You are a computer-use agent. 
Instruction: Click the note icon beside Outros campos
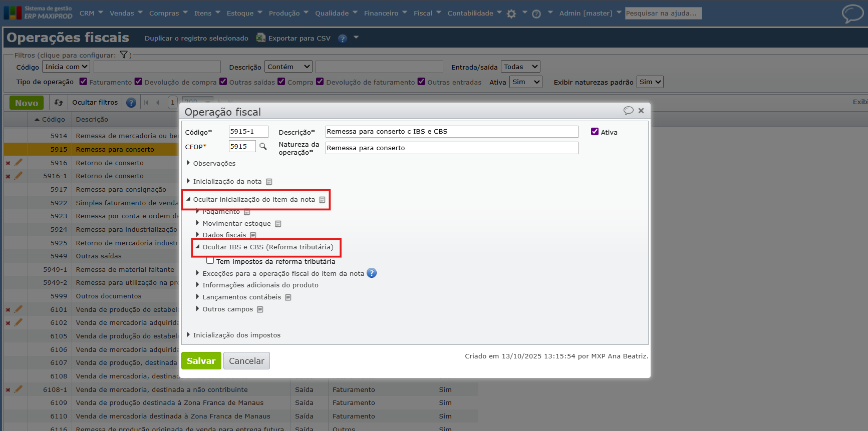click(x=260, y=309)
